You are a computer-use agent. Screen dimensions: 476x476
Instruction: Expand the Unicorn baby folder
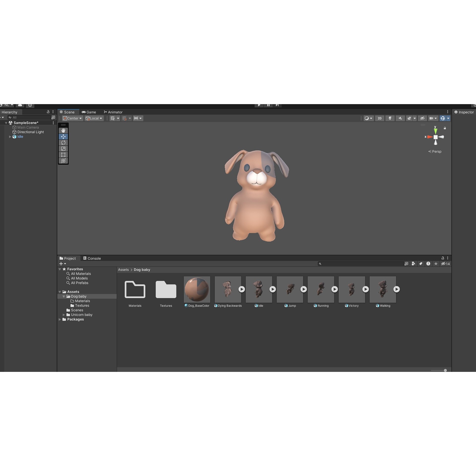coord(64,315)
